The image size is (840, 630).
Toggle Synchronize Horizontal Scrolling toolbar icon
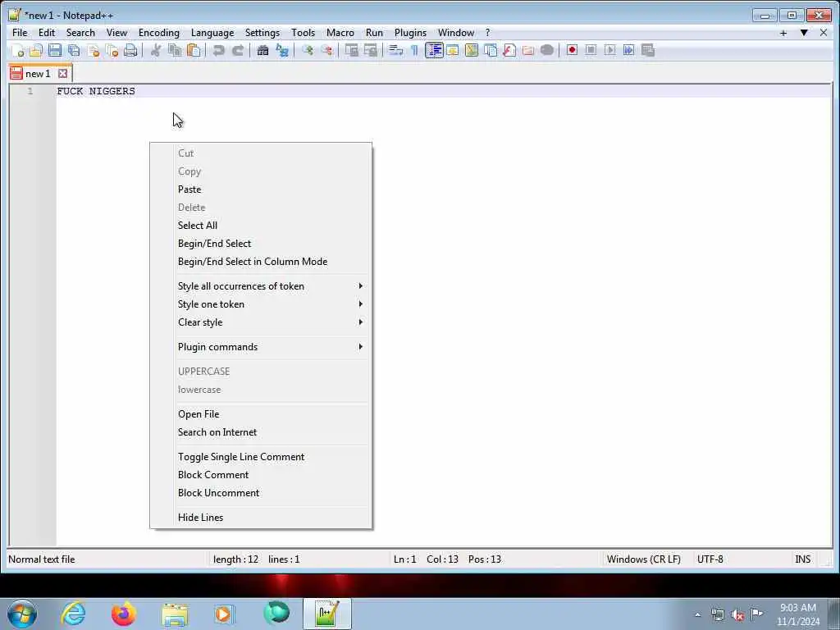point(371,50)
